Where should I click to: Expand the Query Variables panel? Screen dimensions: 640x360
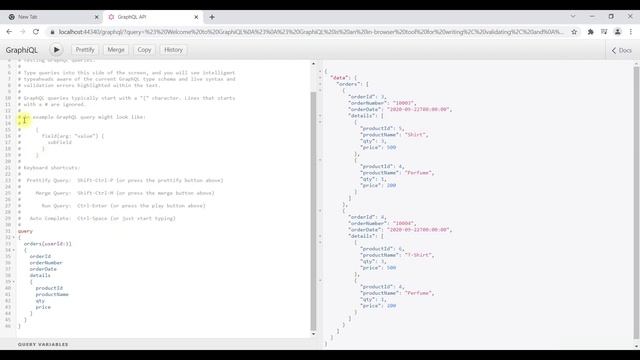click(x=43, y=344)
